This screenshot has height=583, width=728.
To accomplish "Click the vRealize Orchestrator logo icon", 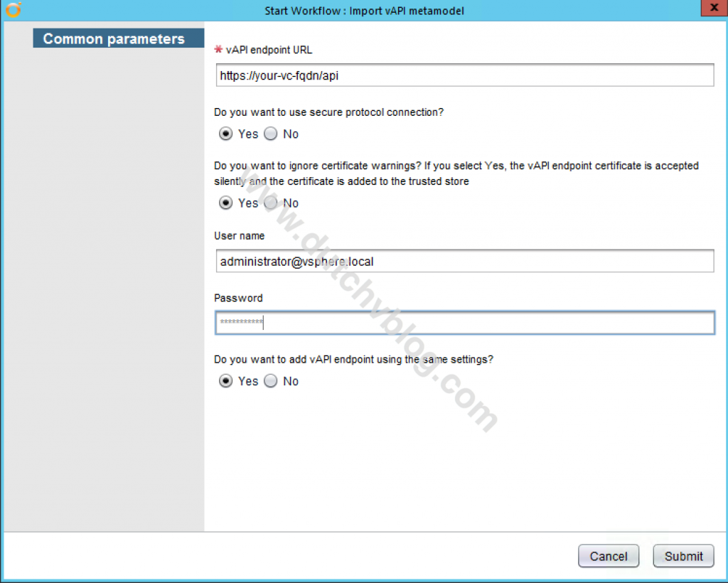I will pyautogui.click(x=13, y=10).
